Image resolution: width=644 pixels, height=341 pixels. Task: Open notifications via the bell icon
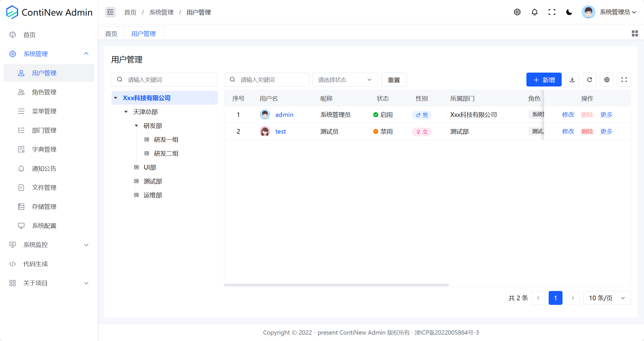(534, 12)
